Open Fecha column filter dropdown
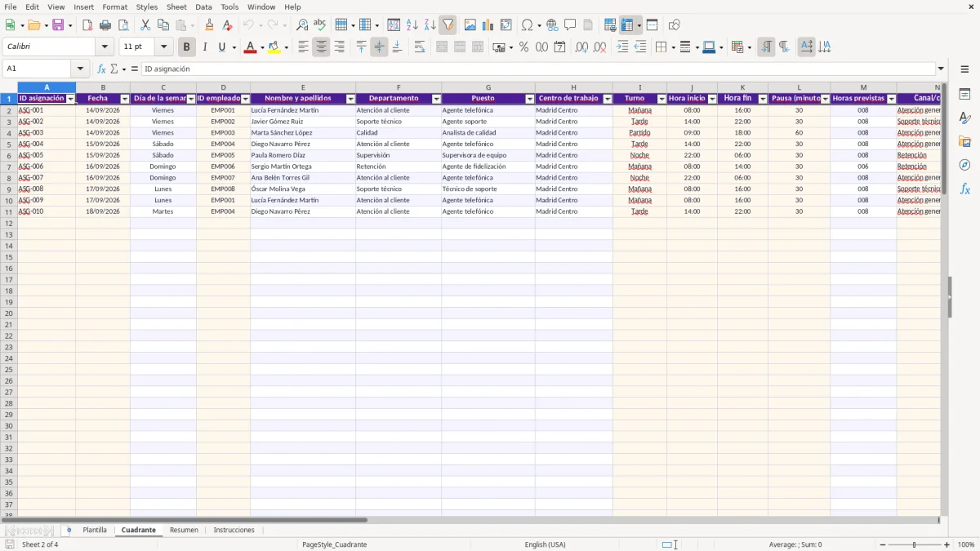The image size is (980, 551). (x=125, y=99)
